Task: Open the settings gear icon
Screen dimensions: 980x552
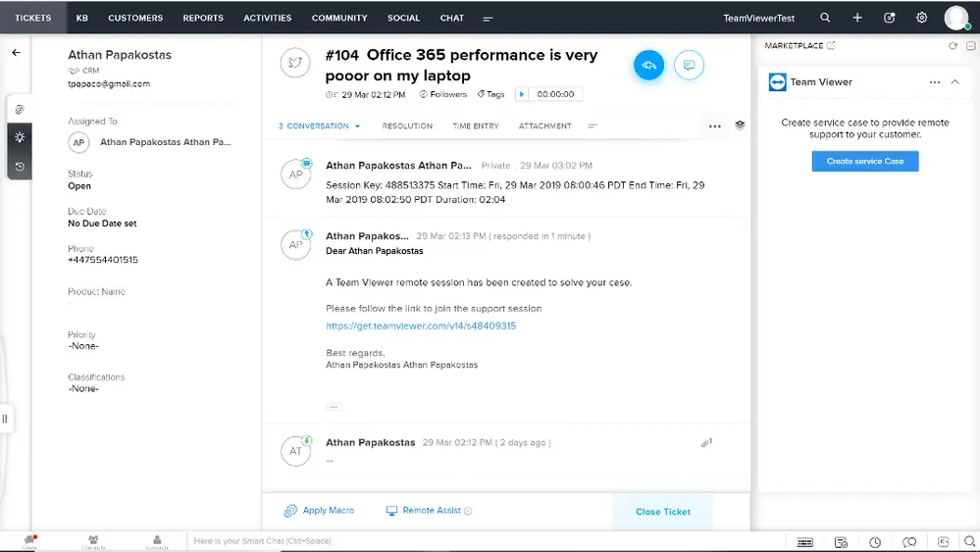Action: point(921,18)
